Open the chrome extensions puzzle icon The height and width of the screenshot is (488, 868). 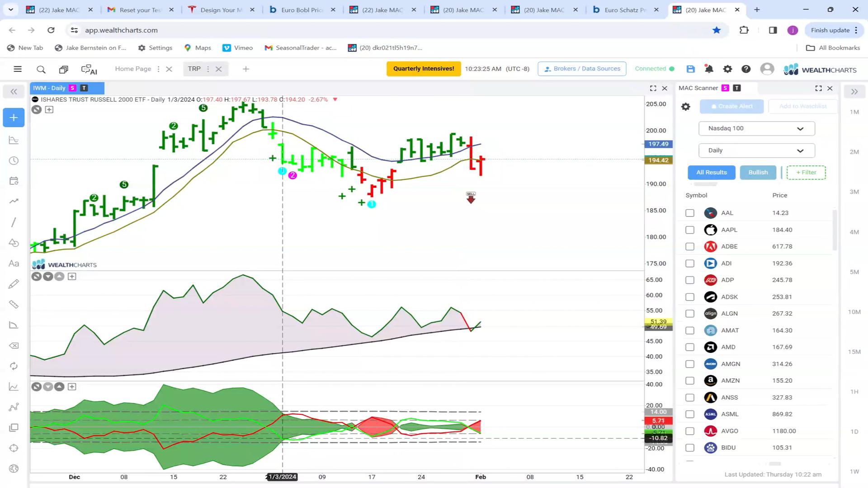(x=744, y=30)
